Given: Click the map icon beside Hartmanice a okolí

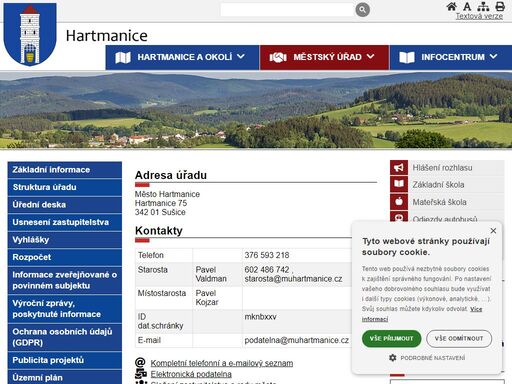Looking at the screenshot, I should click(123, 57).
